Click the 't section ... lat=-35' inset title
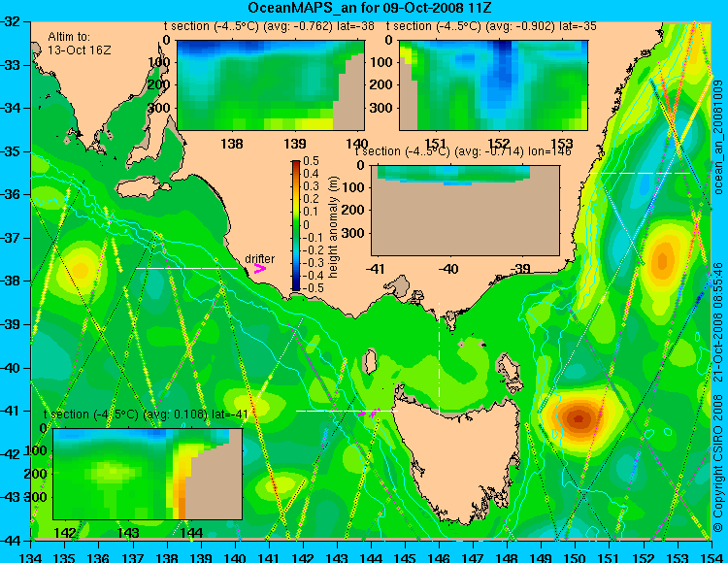Viewport: 728px width, 563px height. (x=491, y=26)
